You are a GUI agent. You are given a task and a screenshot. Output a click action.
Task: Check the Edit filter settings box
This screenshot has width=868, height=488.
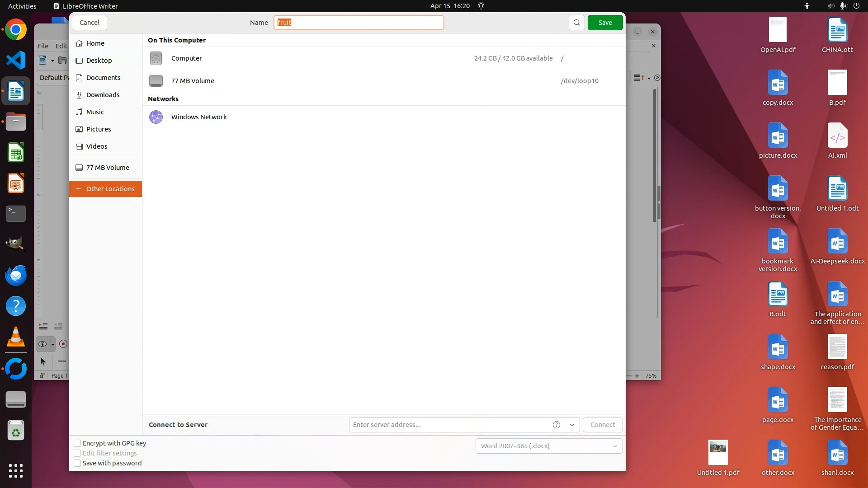77,453
